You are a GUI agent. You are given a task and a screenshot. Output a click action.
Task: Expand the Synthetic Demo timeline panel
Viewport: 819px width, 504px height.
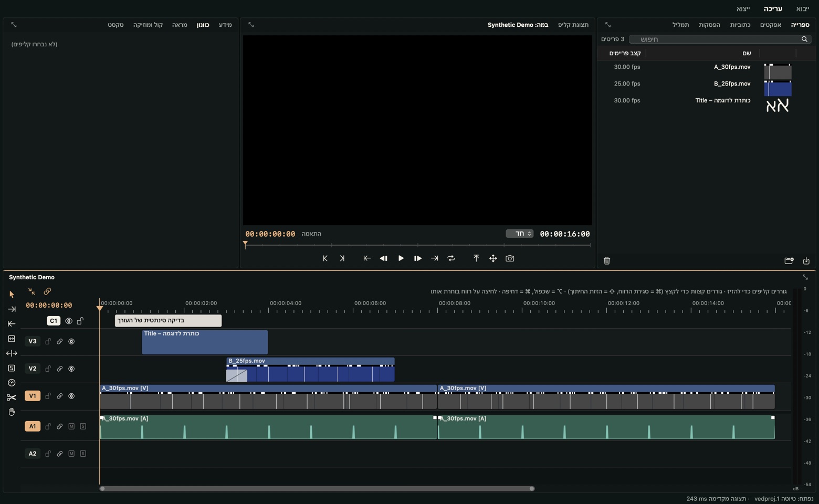805,277
